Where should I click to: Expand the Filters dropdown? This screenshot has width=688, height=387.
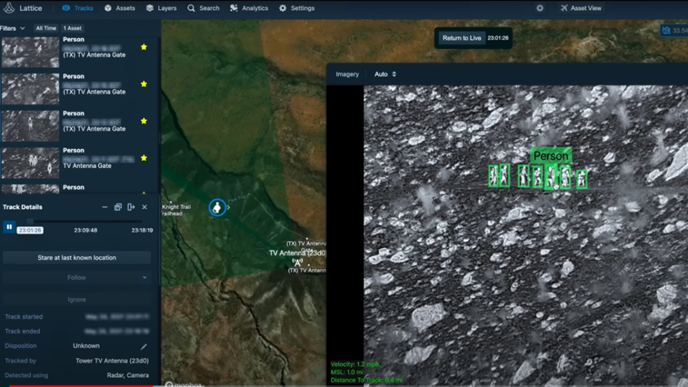coord(13,28)
